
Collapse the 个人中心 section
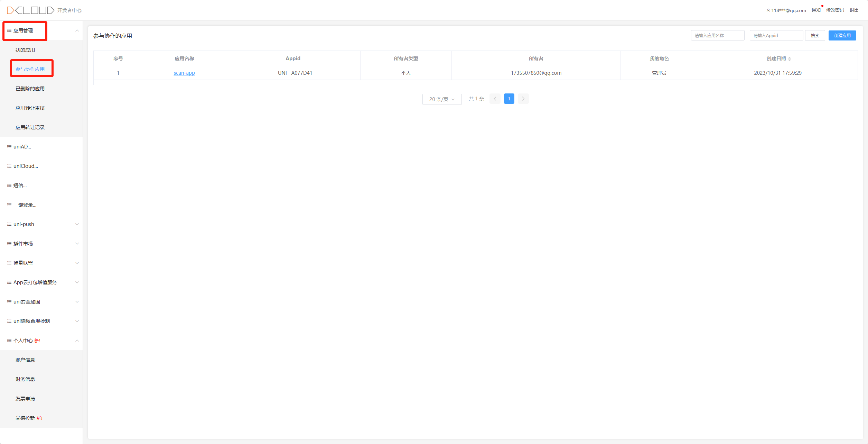[77, 341]
